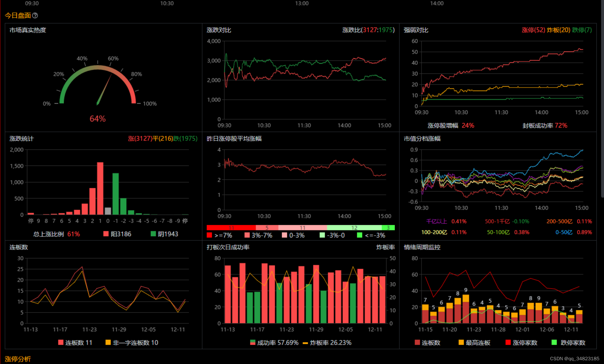The width and height of the screenshot is (604, 364).
Task: Toggle 连板数 11 legend in 连板数 chart
Action: [75, 343]
